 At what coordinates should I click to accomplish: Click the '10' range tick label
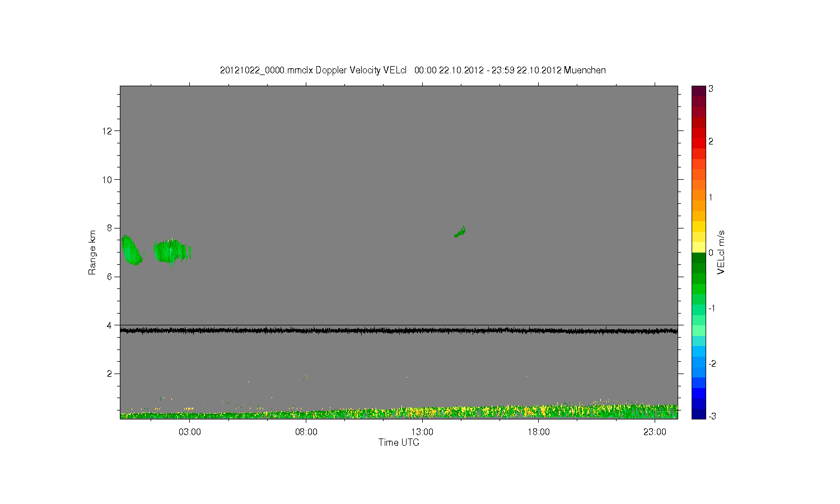click(x=108, y=180)
